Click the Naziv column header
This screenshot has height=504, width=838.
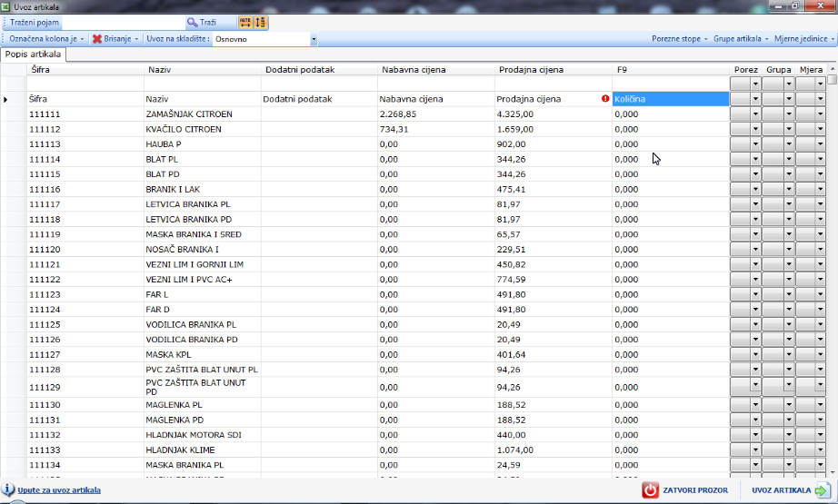[x=202, y=69]
